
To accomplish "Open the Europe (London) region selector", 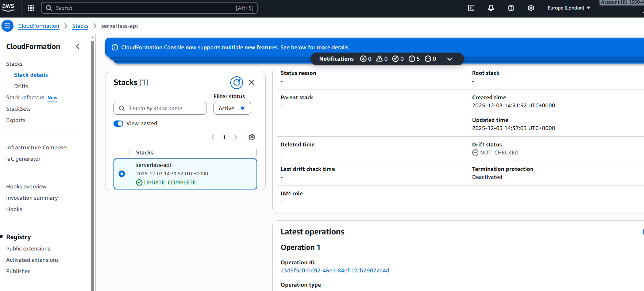I will tap(569, 8).
